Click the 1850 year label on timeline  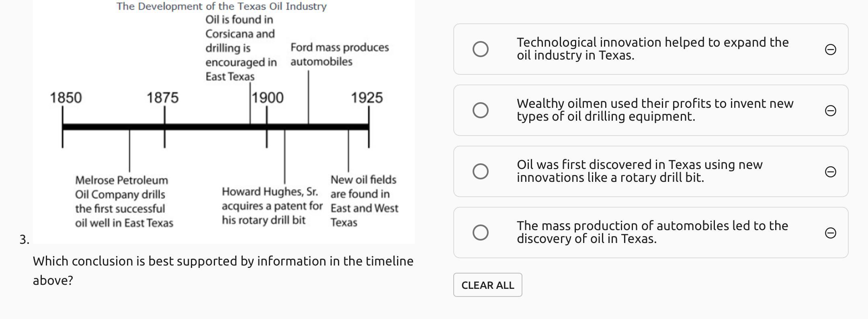click(66, 98)
